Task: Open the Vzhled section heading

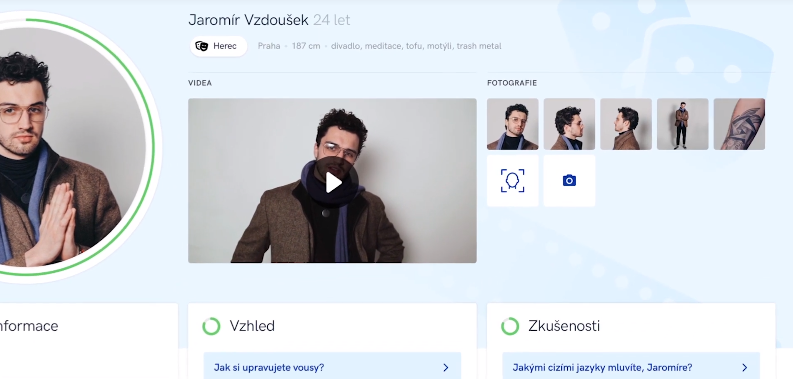Action: click(252, 326)
